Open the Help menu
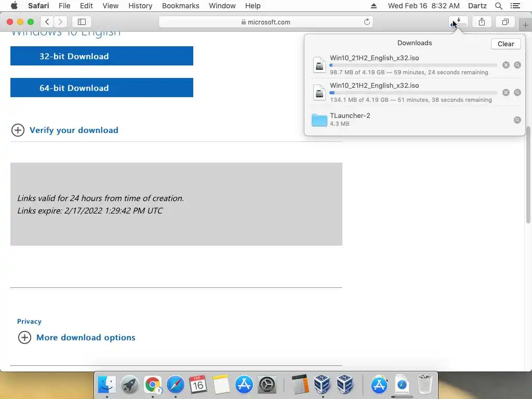Image resolution: width=532 pixels, height=399 pixels. click(x=253, y=6)
